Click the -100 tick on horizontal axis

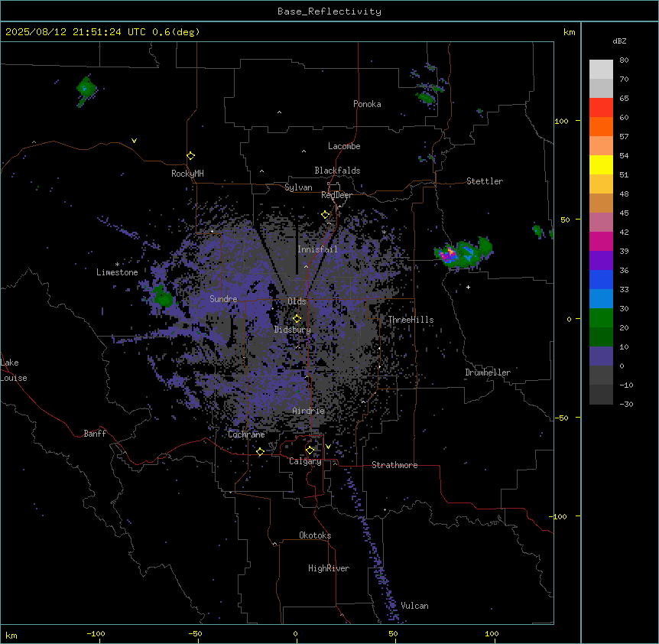pyautogui.click(x=96, y=633)
